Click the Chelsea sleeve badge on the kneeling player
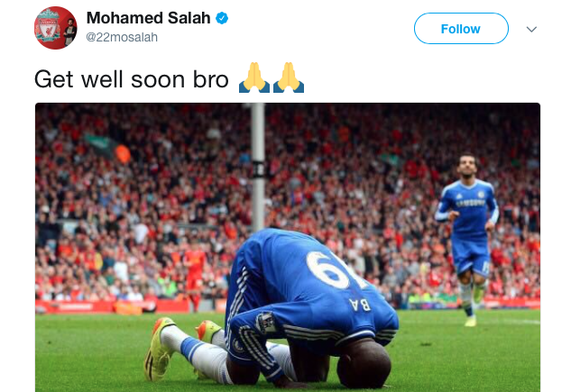This screenshot has height=392, width=571. point(265,323)
